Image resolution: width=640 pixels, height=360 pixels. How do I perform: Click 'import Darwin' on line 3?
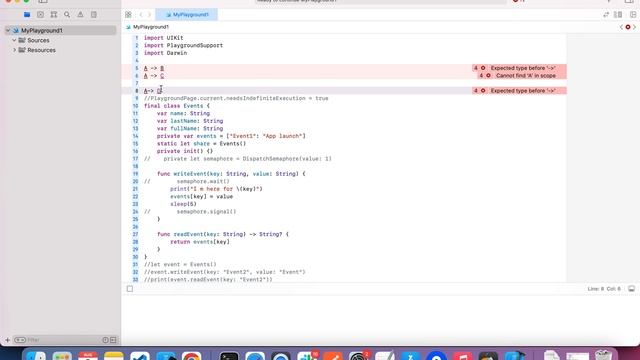coord(165,53)
